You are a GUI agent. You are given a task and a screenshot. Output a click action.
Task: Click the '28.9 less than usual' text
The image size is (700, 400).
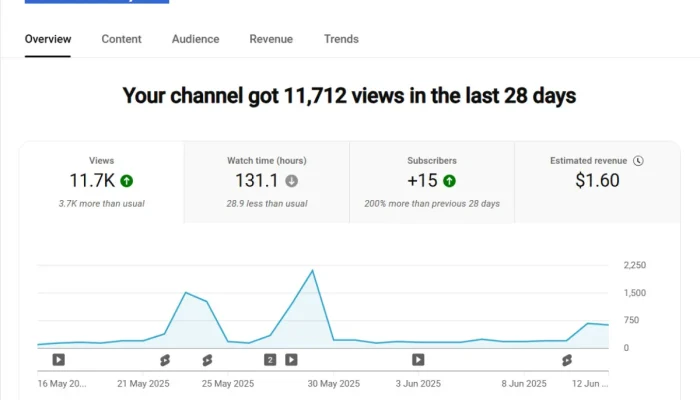[x=267, y=204]
